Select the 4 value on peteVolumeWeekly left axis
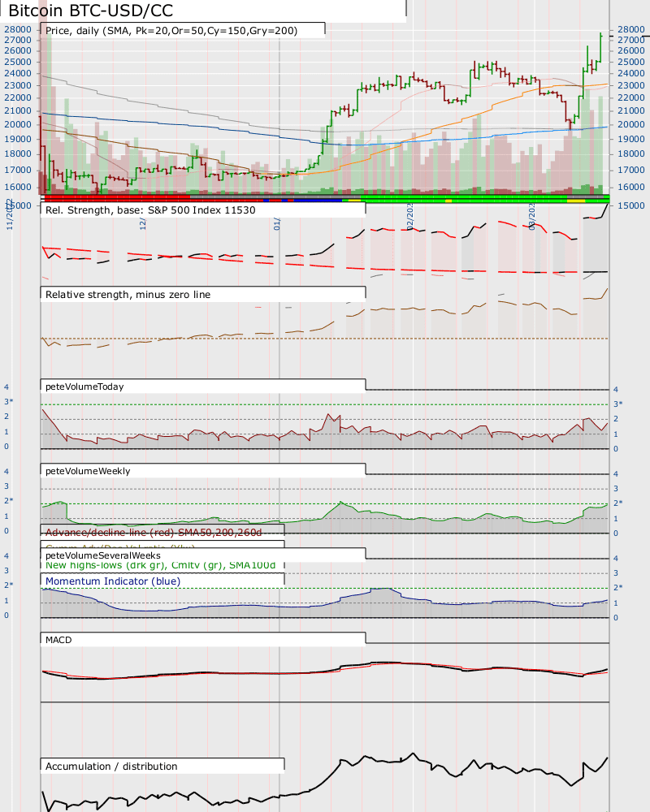 pyautogui.click(x=6, y=471)
